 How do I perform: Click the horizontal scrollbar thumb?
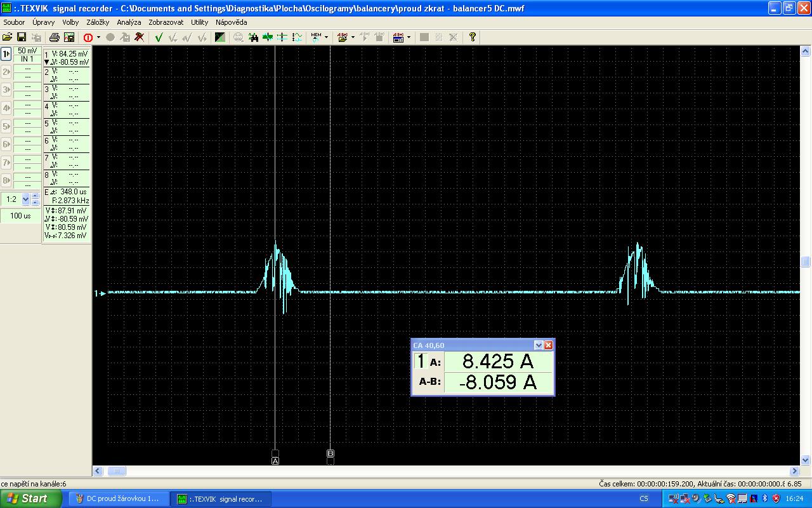click(x=116, y=471)
